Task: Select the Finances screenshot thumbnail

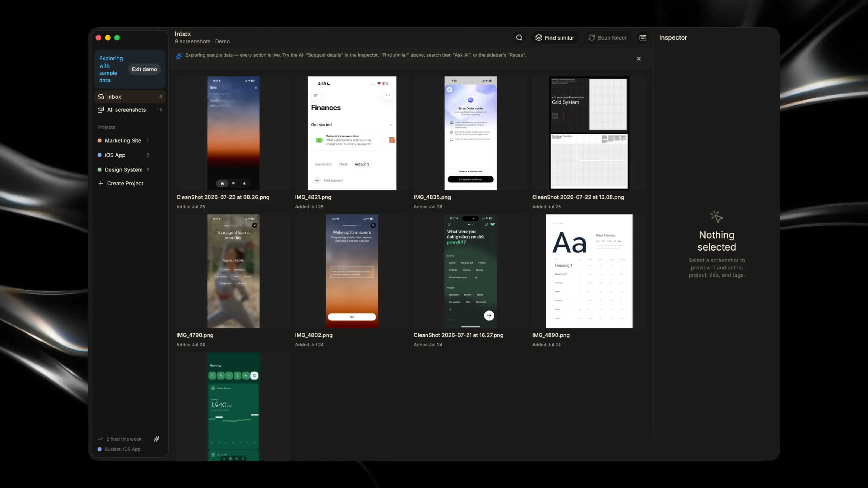Action: [352, 133]
